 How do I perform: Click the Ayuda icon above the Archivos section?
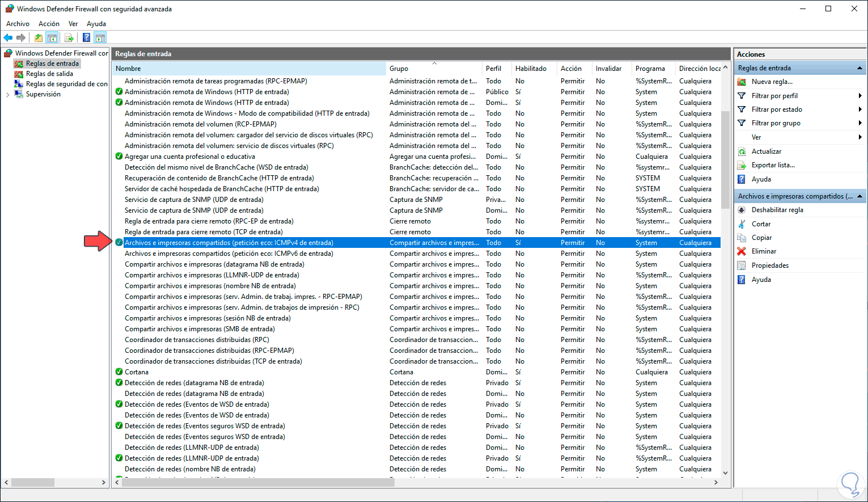click(742, 179)
